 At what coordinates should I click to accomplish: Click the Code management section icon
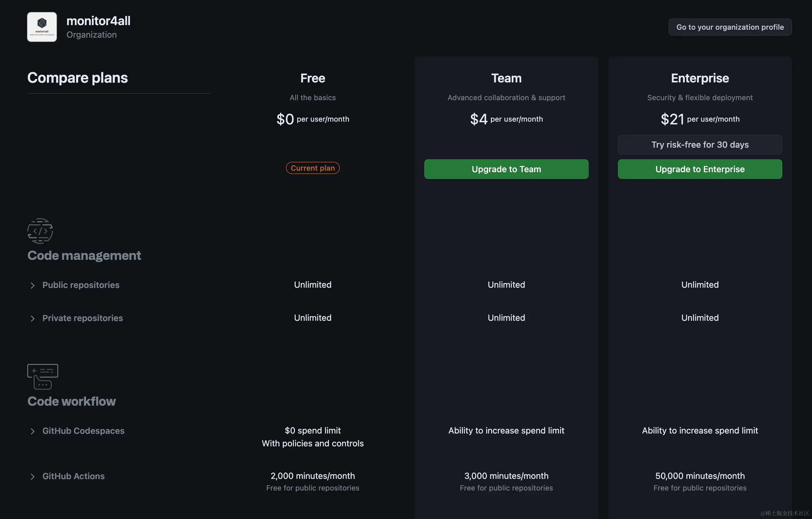pos(40,231)
